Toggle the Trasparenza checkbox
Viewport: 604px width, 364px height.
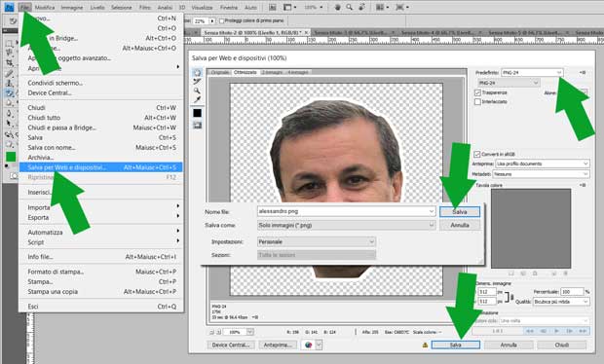(477, 92)
